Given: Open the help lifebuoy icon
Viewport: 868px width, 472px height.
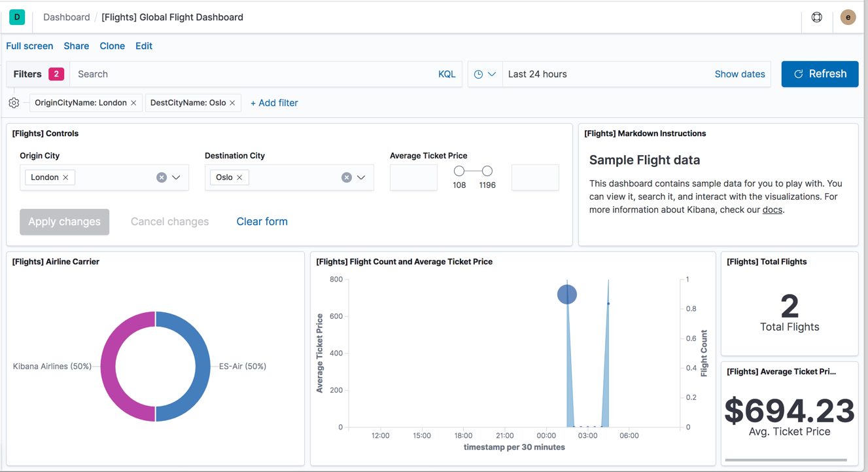Looking at the screenshot, I should click(x=817, y=18).
